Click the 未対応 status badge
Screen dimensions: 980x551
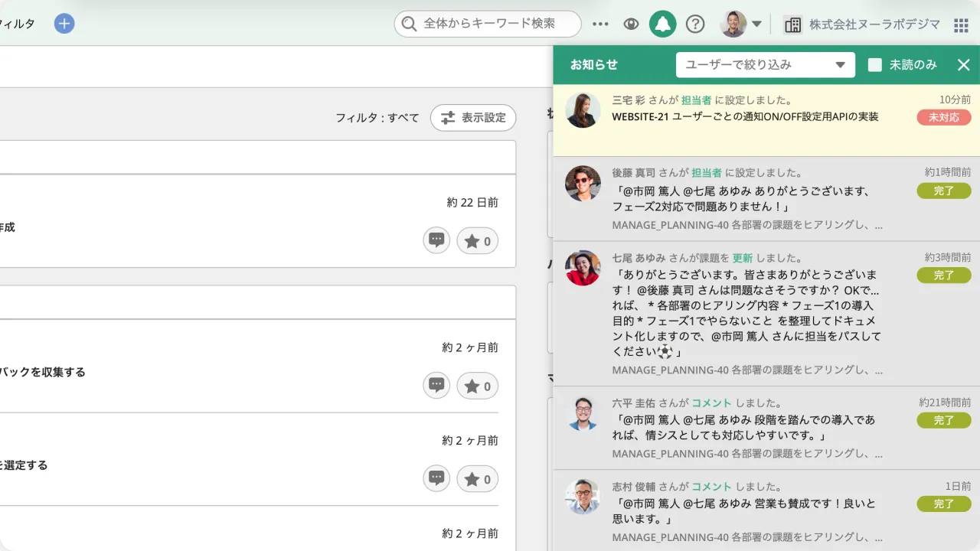pos(944,117)
